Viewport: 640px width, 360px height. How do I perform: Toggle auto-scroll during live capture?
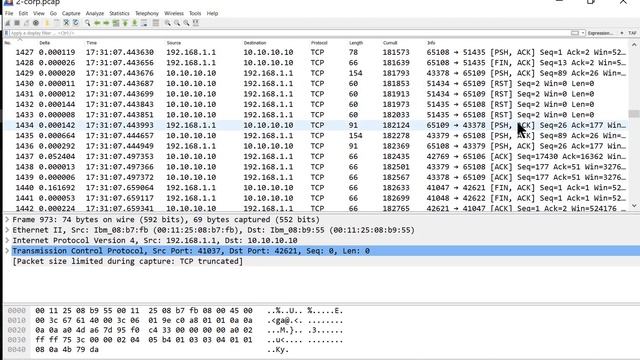[144, 23]
